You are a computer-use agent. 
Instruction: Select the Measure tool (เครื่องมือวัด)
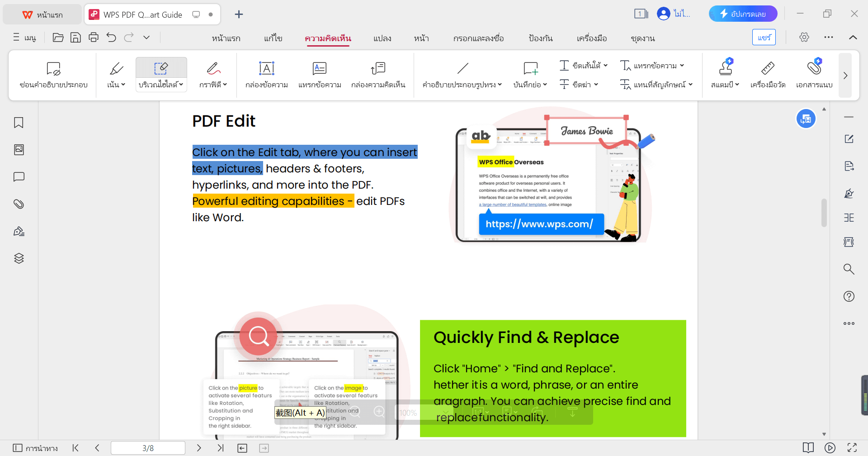(768, 75)
